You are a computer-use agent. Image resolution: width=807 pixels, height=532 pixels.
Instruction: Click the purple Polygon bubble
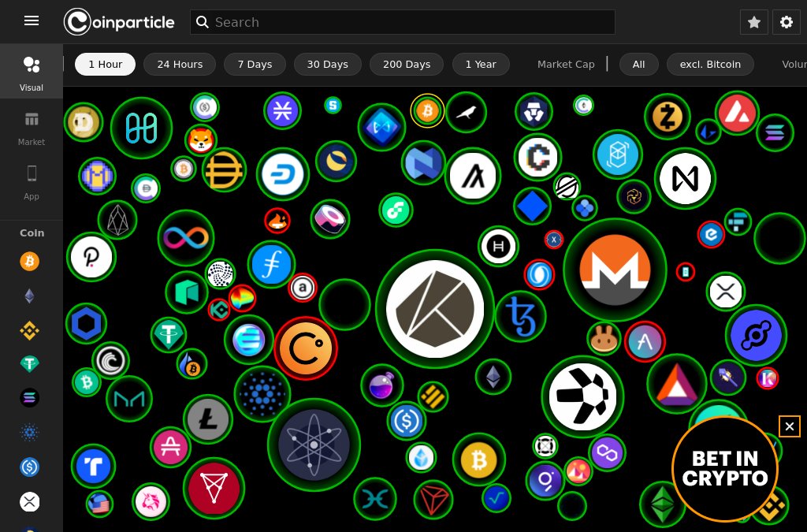click(x=607, y=452)
